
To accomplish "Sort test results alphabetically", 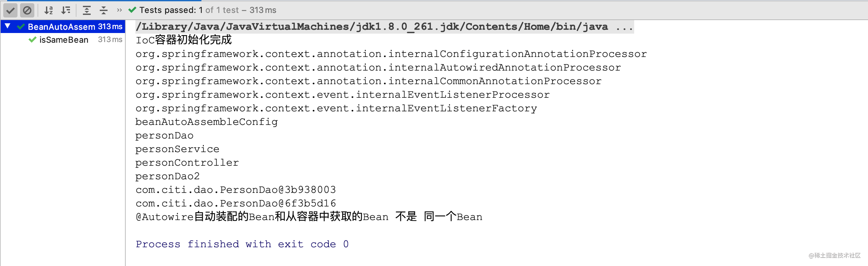I will click(49, 10).
